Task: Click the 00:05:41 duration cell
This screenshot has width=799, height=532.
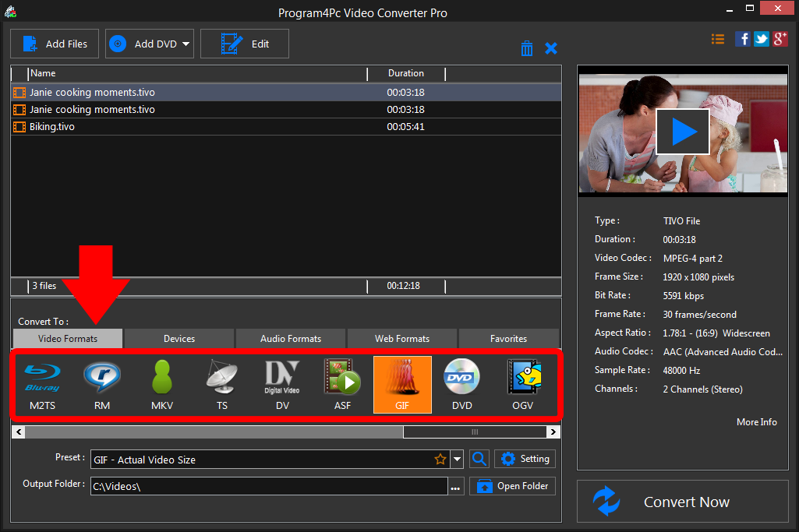Action: 405,127
